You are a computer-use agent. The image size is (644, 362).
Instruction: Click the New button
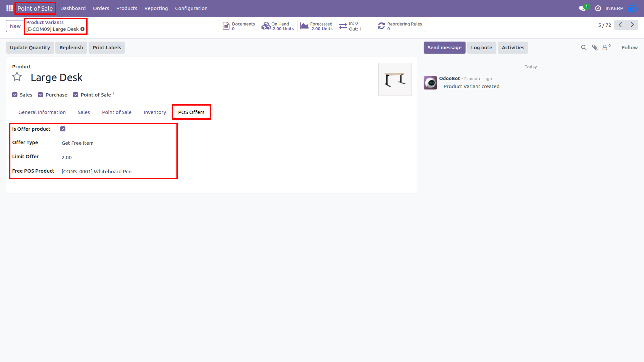(x=15, y=26)
